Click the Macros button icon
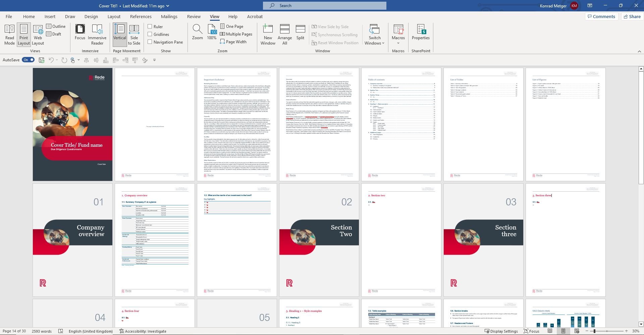Image resolution: width=644 pixels, height=335 pixels. point(398,29)
